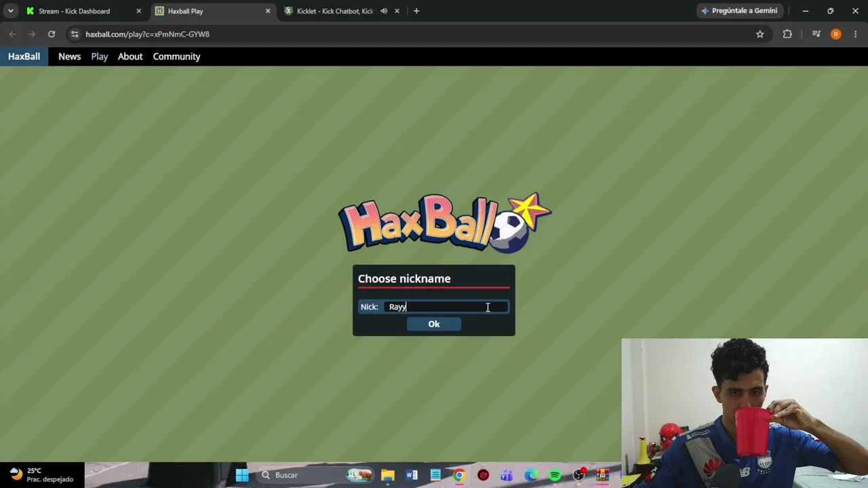Open the weather widget showing 25°C
868x488 pixels.
[42, 475]
